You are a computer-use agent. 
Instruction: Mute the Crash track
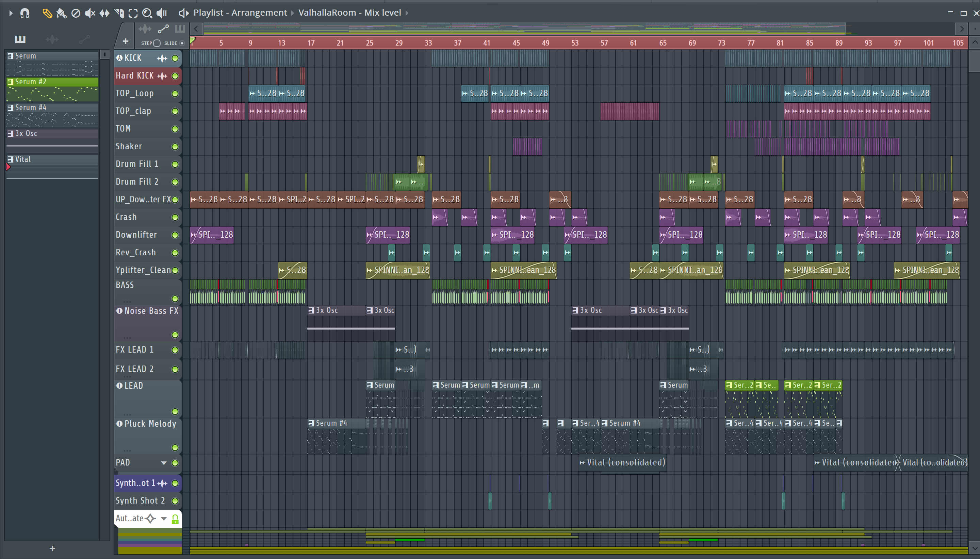(175, 217)
